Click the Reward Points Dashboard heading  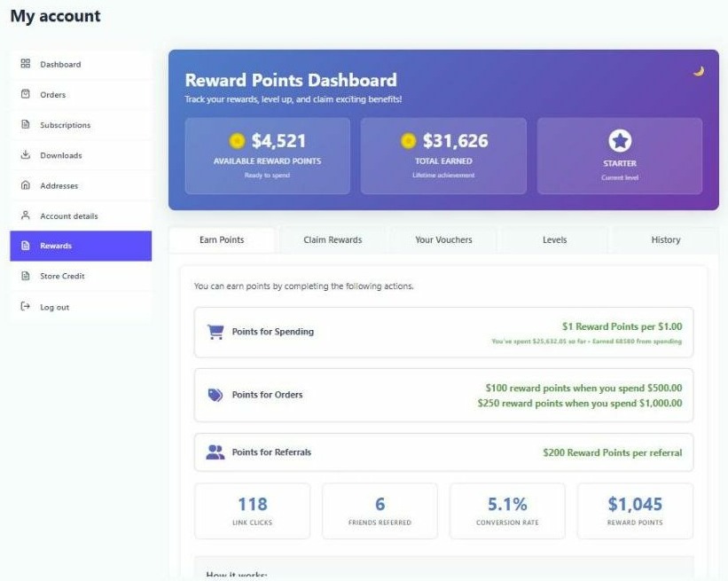pyautogui.click(x=291, y=80)
